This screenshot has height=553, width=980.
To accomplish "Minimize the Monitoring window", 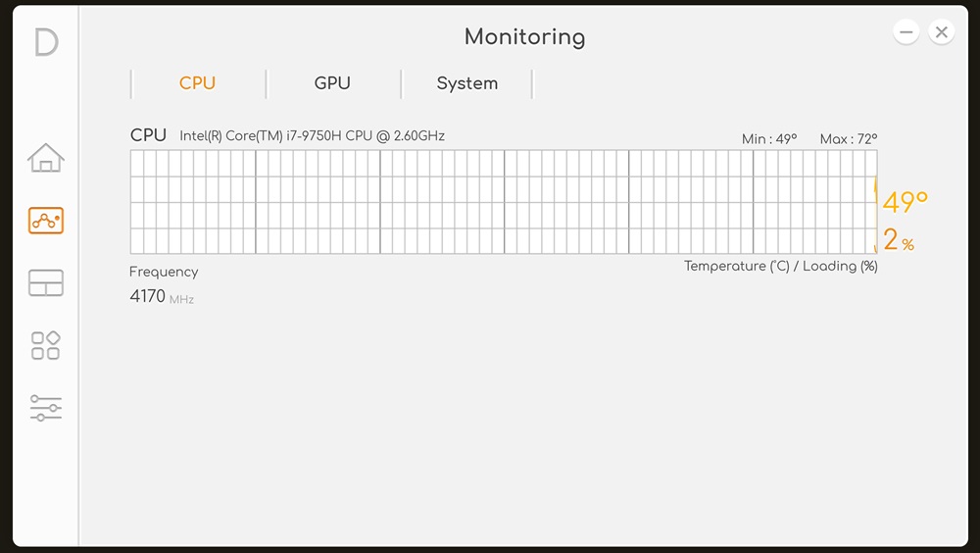I will tap(906, 32).
